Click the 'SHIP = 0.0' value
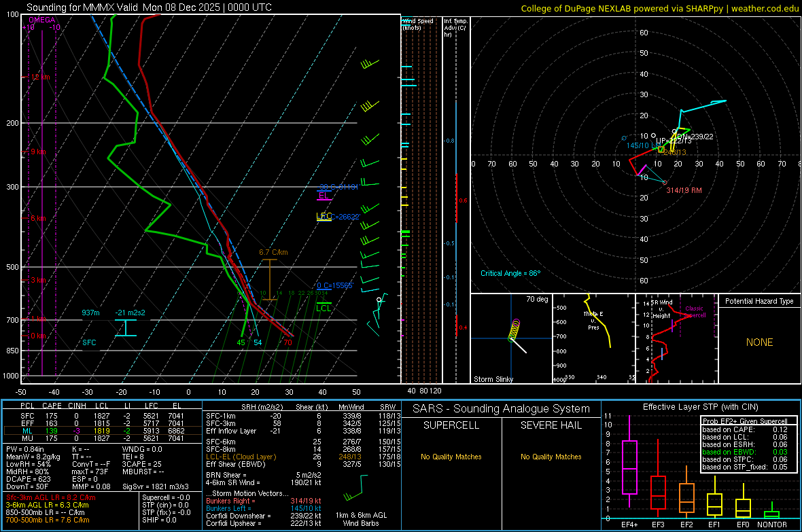 [x=159, y=520]
